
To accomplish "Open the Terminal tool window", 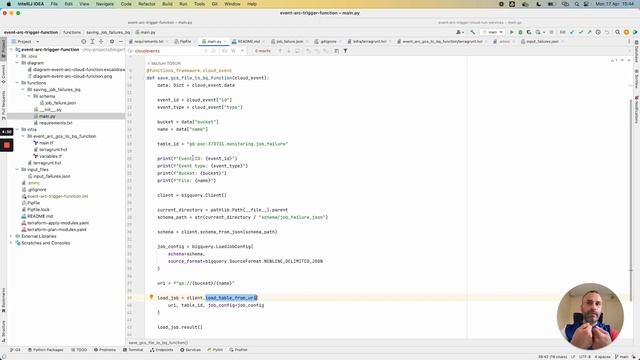I will point(133,350).
